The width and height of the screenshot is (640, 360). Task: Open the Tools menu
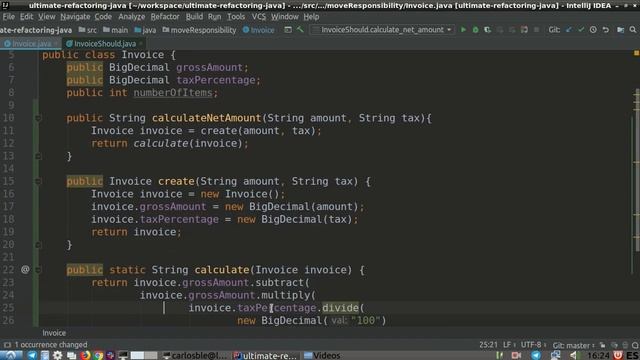tap(236, 17)
